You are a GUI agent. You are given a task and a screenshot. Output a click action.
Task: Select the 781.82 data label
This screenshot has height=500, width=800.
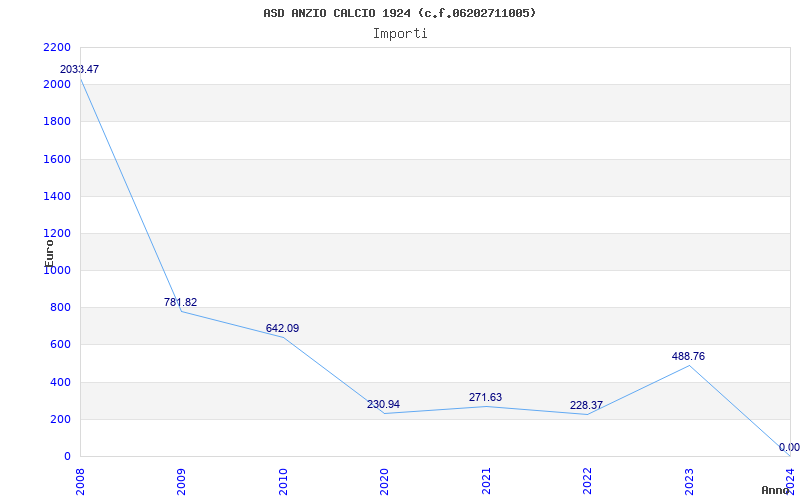[180, 302]
